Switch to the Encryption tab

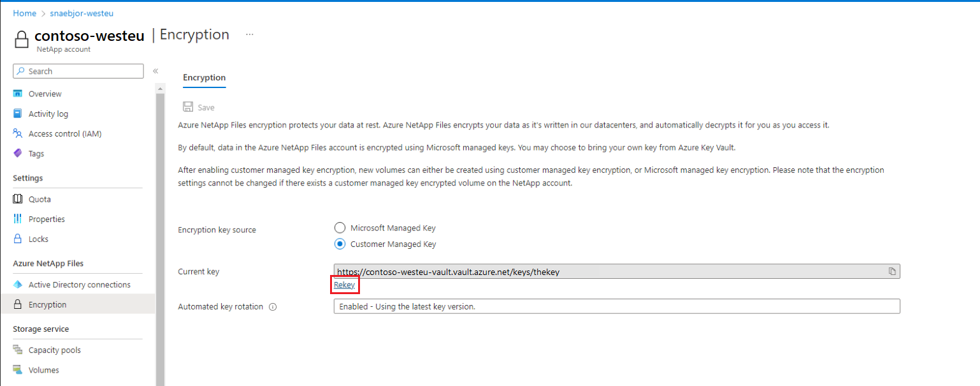coord(204,78)
